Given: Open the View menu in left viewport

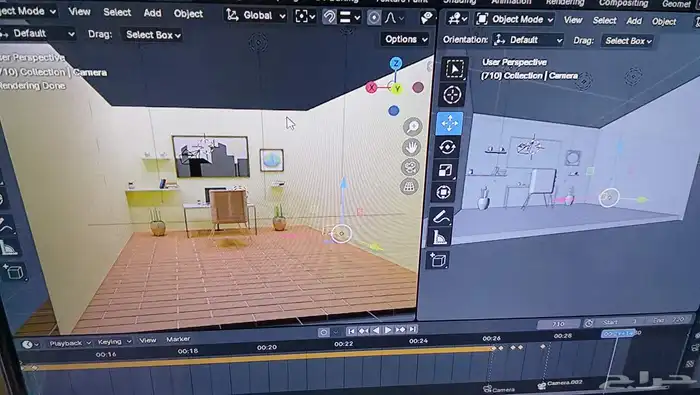Looking at the screenshot, I should pyautogui.click(x=79, y=12).
